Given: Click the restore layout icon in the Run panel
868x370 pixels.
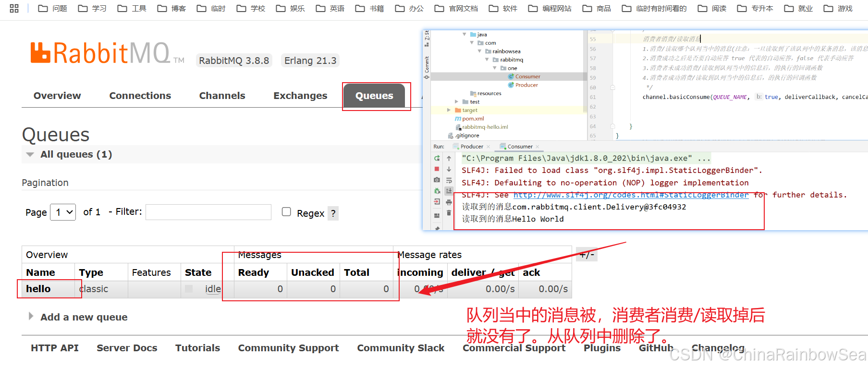Looking at the screenshot, I should pos(437,215).
